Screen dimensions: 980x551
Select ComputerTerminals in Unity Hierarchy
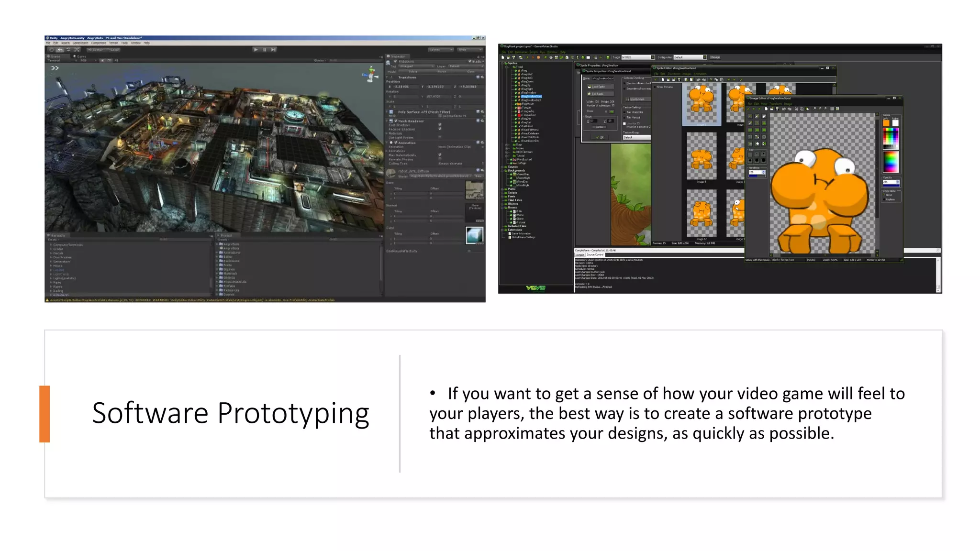coord(68,245)
